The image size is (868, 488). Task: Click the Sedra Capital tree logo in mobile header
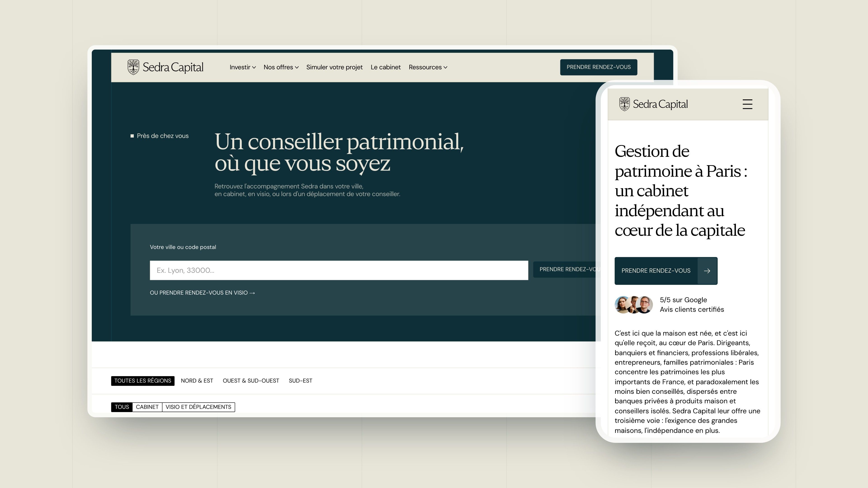coord(624,104)
